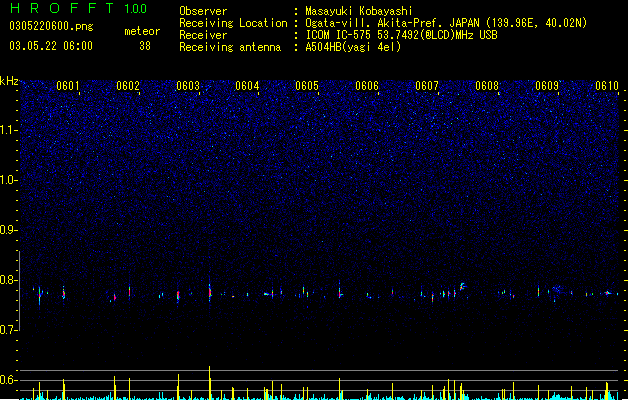The image size is (629, 400).
Task: Click the meteor count value 38
Action: click(x=145, y=46)
